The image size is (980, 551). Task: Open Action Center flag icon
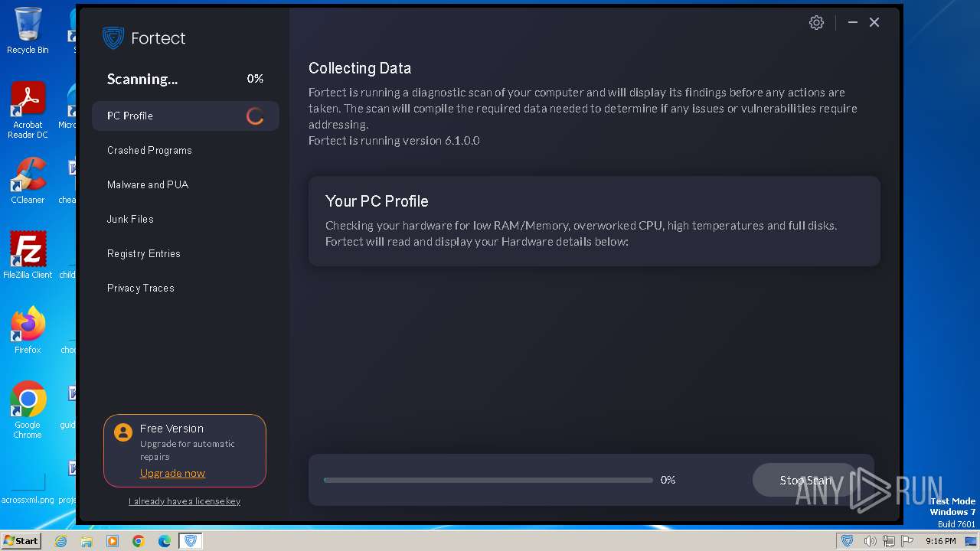[907, 541]
